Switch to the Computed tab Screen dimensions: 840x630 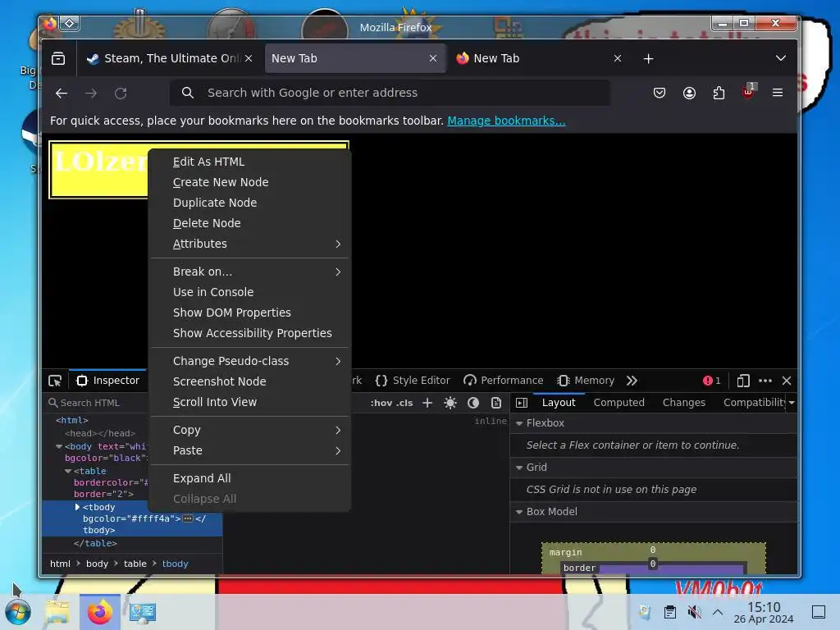click(x=619, y=403)
